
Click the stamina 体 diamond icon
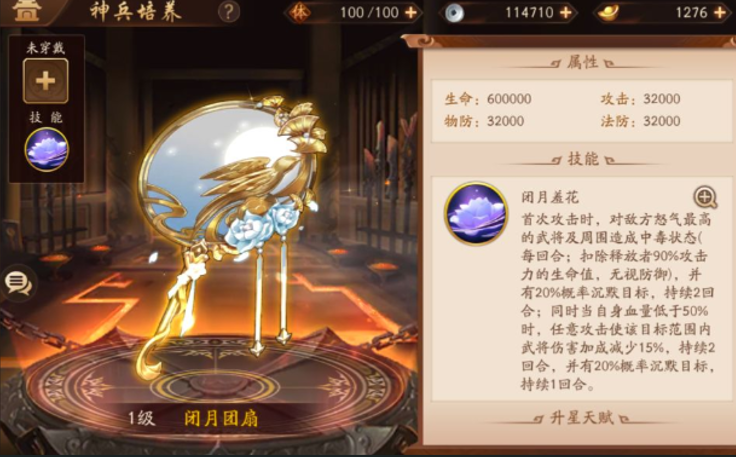(299, 13)
